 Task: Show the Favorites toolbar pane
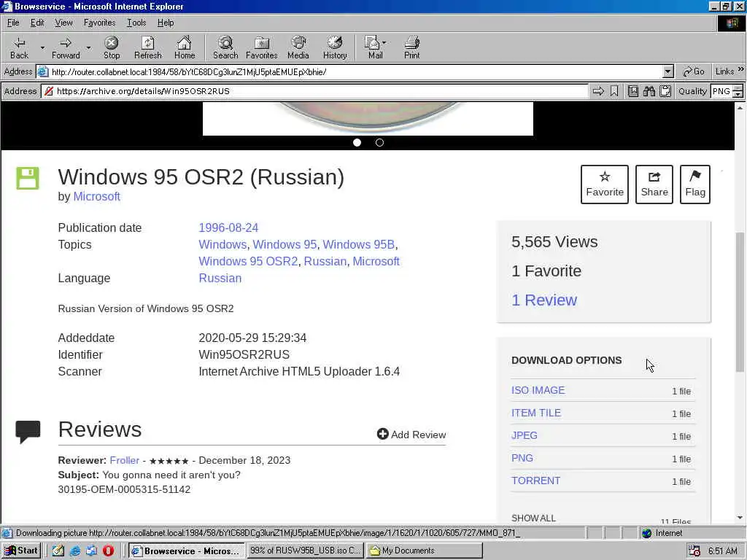click(x=262, y=48)
